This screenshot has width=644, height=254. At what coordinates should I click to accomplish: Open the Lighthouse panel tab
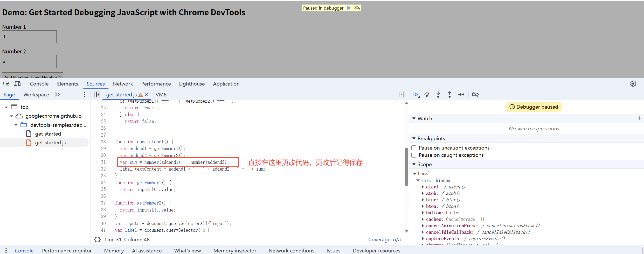pos(192,84)
